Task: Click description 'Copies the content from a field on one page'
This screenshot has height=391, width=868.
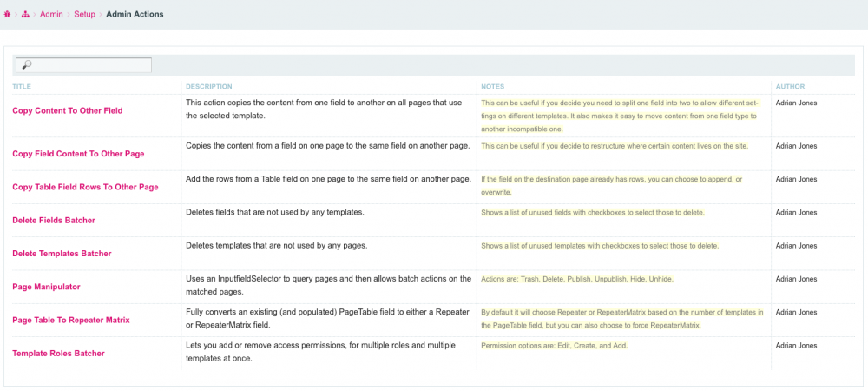Action: coord(328,146)
